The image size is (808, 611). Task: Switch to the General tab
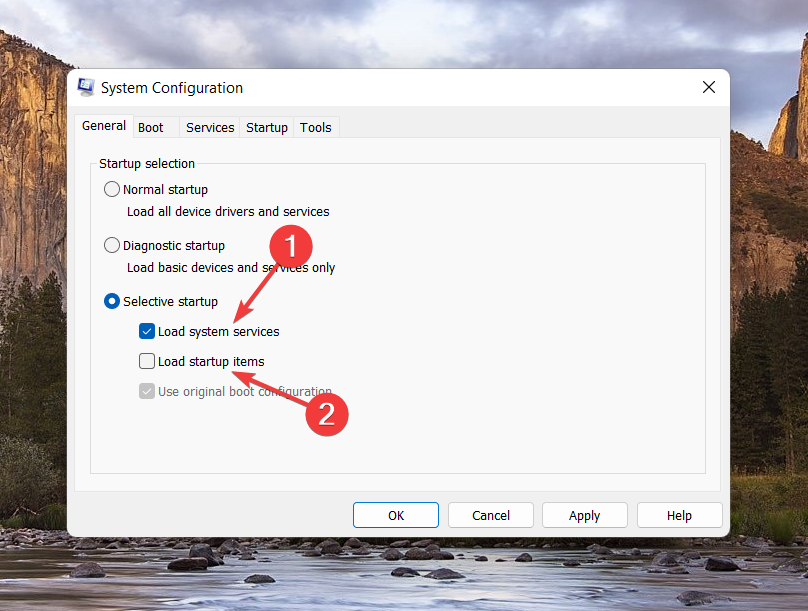coord(104,126)
